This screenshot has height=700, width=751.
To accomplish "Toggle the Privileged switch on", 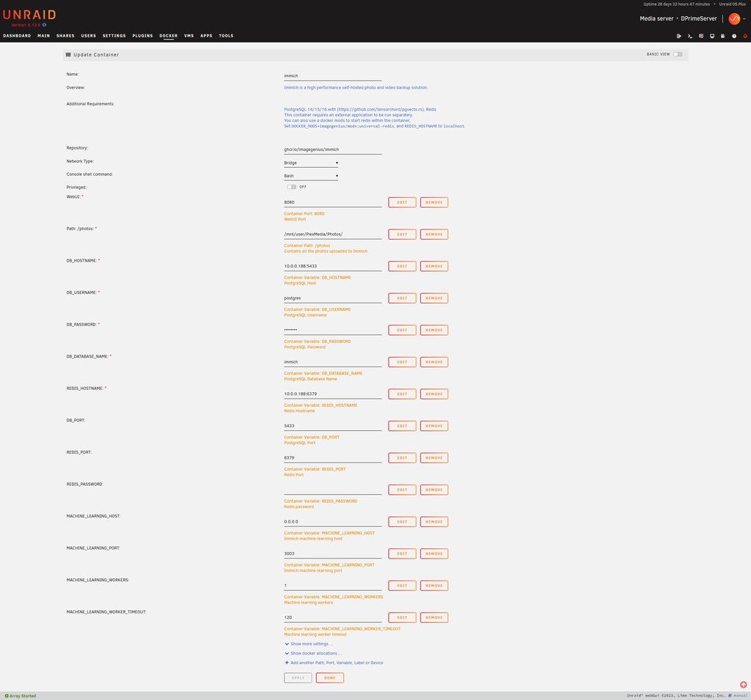I will point(291,187).
